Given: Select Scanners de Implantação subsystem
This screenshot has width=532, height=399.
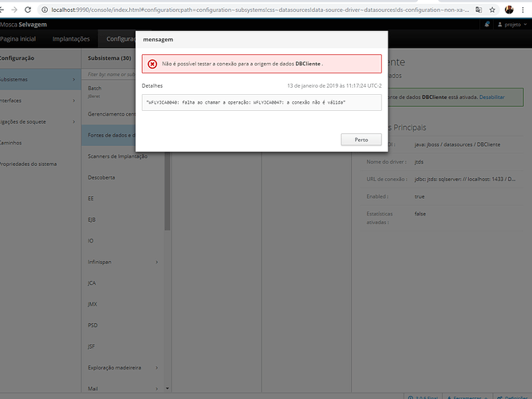Looking at the screenshot, I should pos(117,156).
